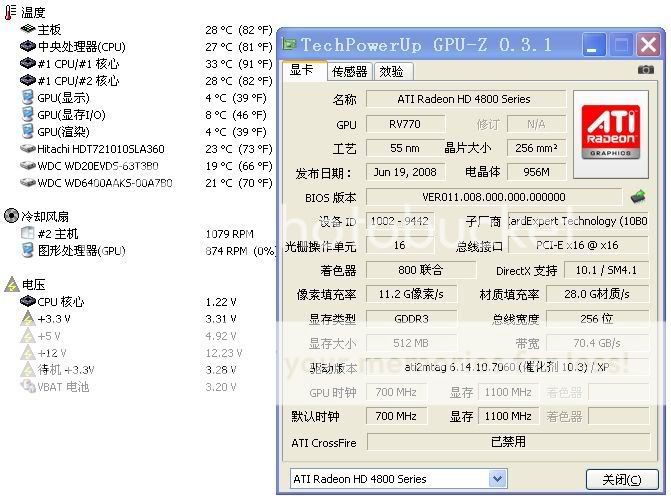
Task: Click the WDC WD6400AAKS drive icon
Action: 28,183
